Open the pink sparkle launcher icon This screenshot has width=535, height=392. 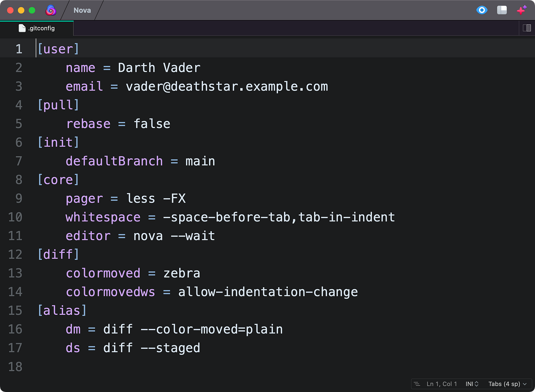click(x=522, y=10)
